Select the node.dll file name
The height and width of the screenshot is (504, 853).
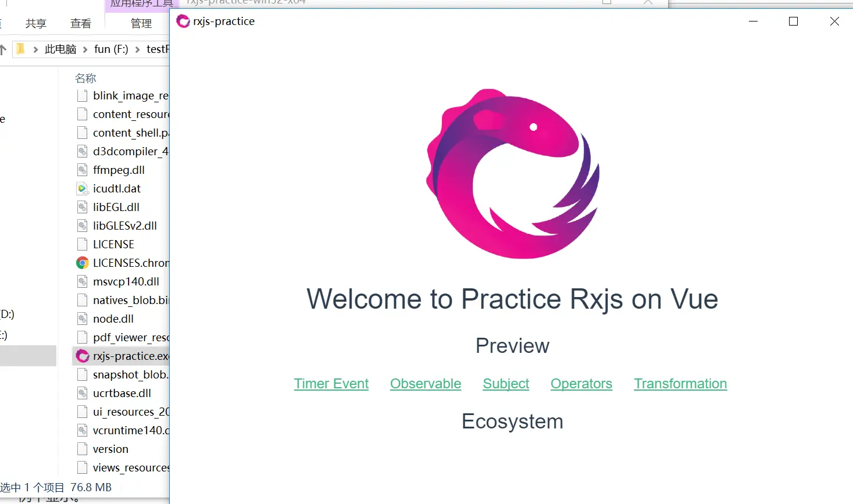pos(113,319)
